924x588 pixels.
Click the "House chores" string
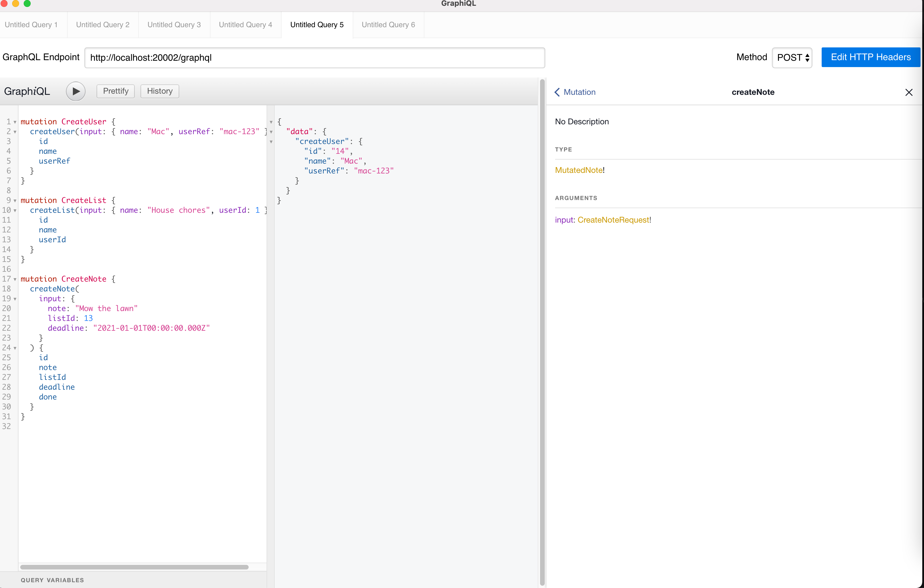click(x=179, y=210)
